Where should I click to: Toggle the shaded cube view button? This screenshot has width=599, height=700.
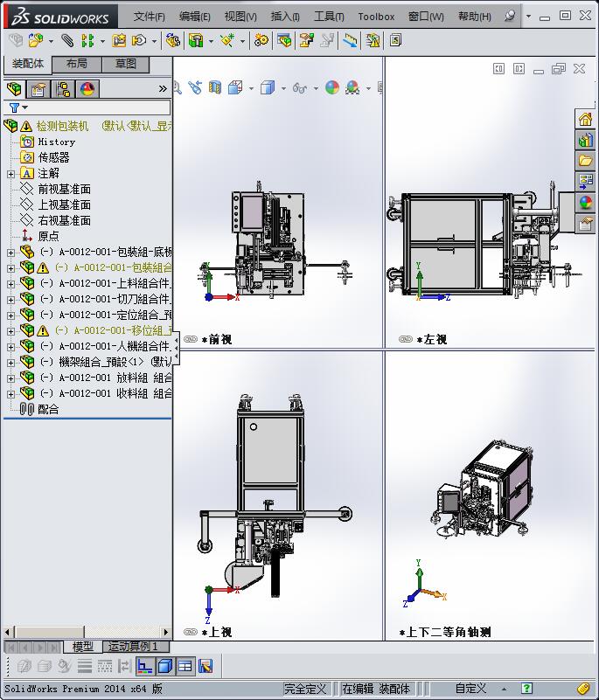click(165, 667)
